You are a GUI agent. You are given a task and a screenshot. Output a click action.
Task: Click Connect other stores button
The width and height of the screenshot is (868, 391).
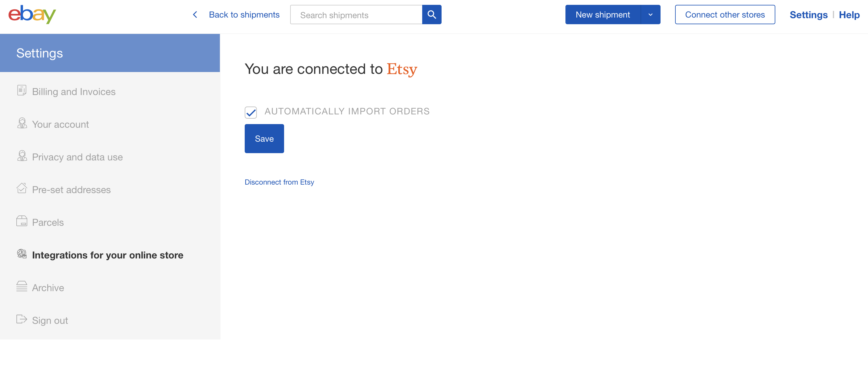click(725, 15)
